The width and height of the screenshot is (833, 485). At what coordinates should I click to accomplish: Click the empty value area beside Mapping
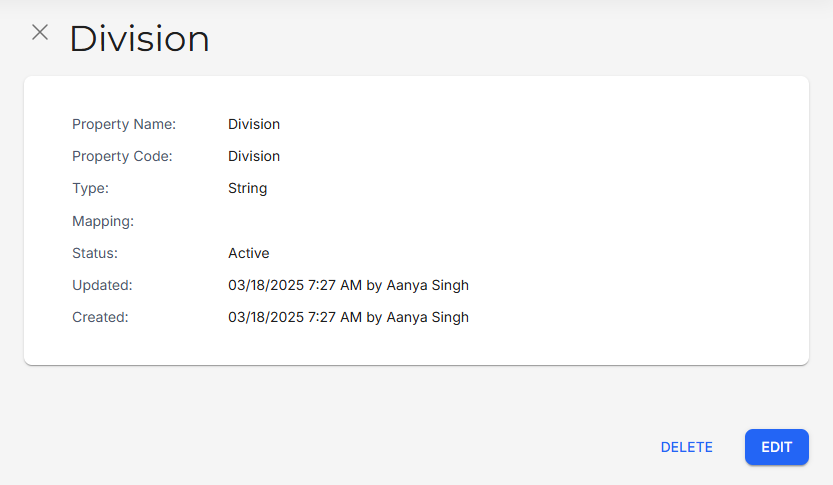tap(300, 221)
